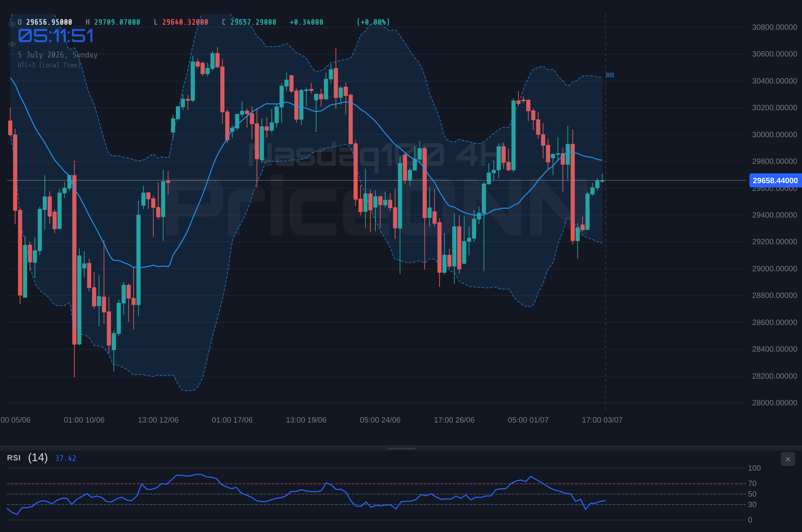Click the 05:00 01/07 time axis label
Viewport: 802px width, 532px height.
528,420
